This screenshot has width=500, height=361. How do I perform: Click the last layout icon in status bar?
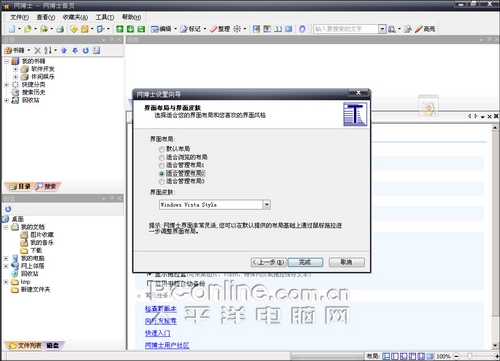click(430, 356)
